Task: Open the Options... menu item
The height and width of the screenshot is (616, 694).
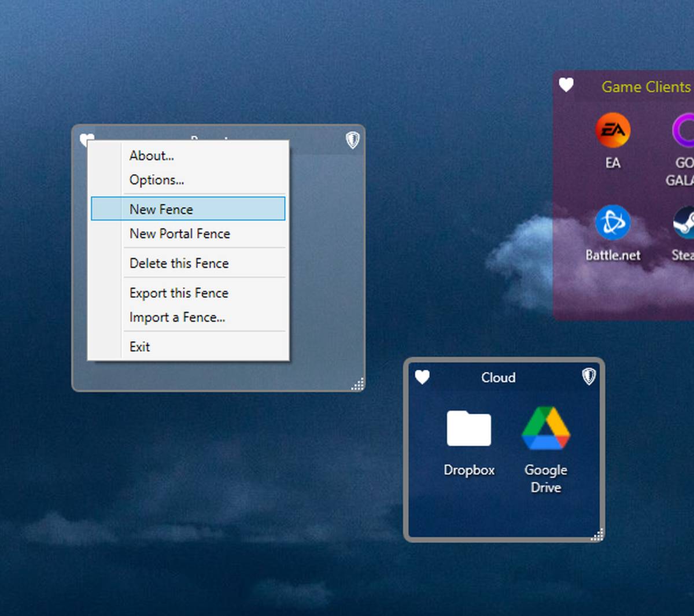Action: click(x=157, y=180)
